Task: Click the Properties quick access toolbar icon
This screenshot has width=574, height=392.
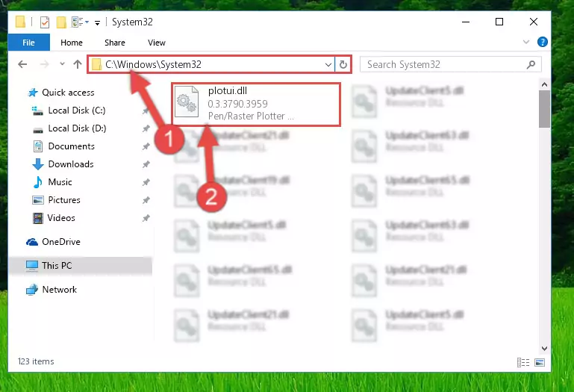Action: (44, 22)
